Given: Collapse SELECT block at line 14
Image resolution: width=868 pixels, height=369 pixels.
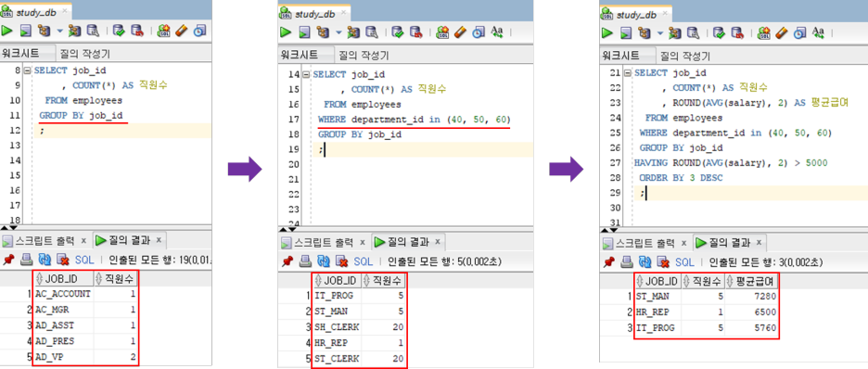Looking at the screenshot, I should [x=306, y=75].
